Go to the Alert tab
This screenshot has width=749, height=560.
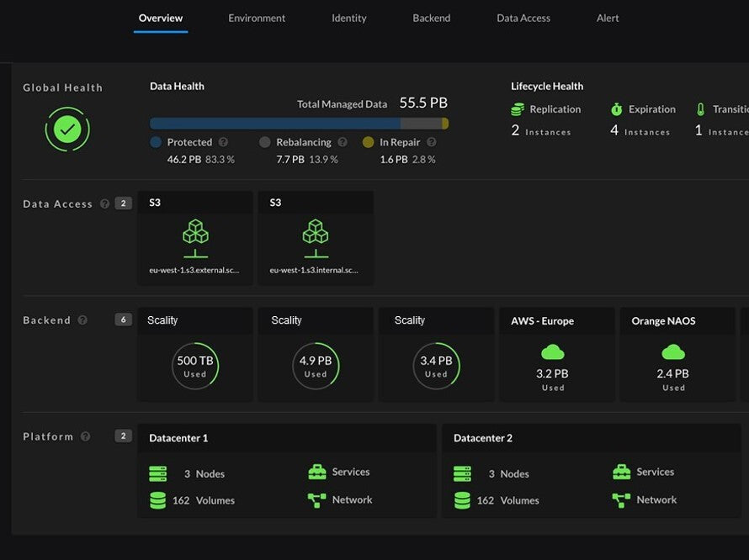pyautogui.click(x=608, y=18)
